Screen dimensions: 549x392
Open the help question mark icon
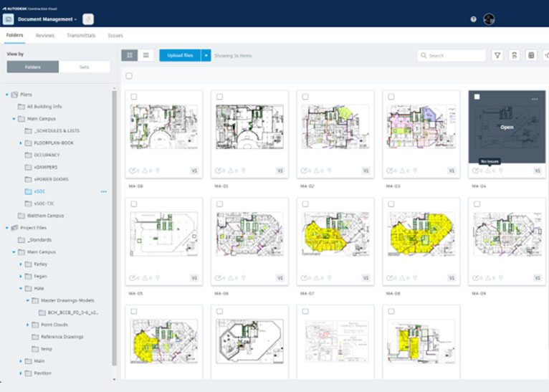click(x=473, y=19)
